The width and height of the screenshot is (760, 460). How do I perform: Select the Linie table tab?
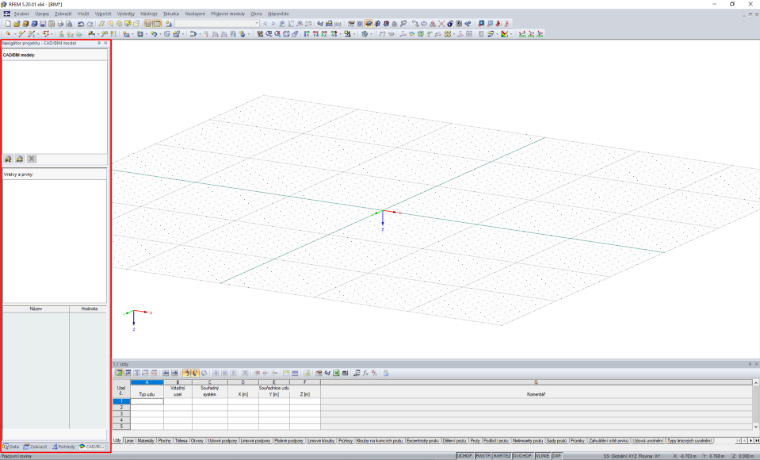[x=129, y=441]
